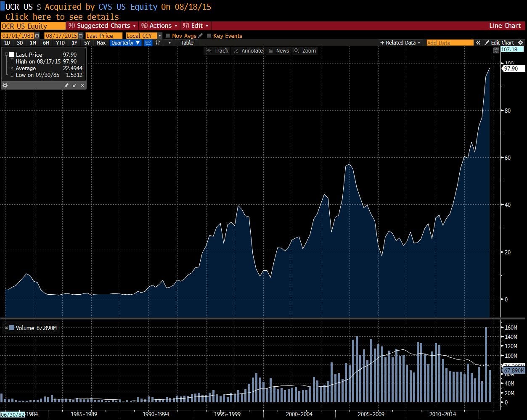The image size is (527, 420).
Task: Enable the Key Events checkbox
Action: pos(209,36)
